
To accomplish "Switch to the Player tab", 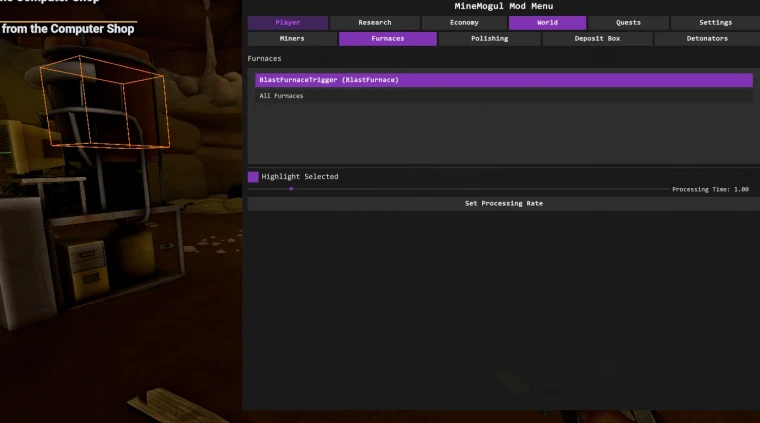I will pos(287,23).
